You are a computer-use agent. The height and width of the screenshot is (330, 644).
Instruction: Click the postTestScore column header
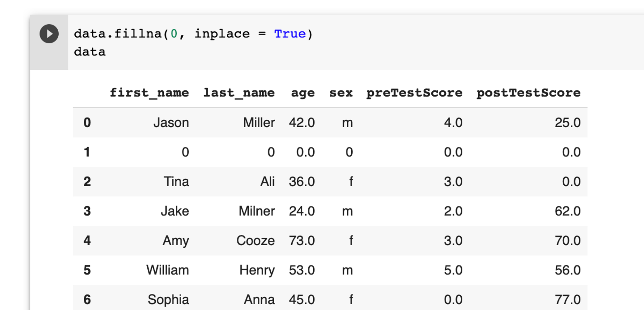(x=529, y=92)
